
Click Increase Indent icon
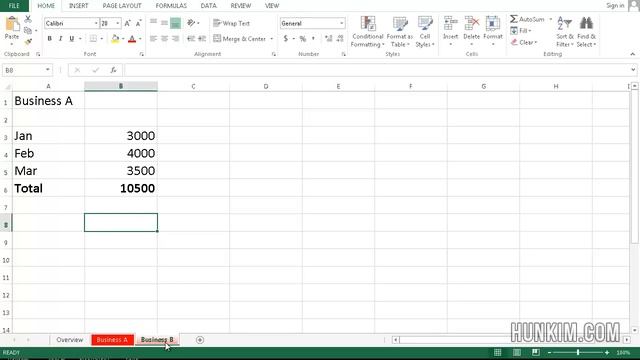[202, 39]
